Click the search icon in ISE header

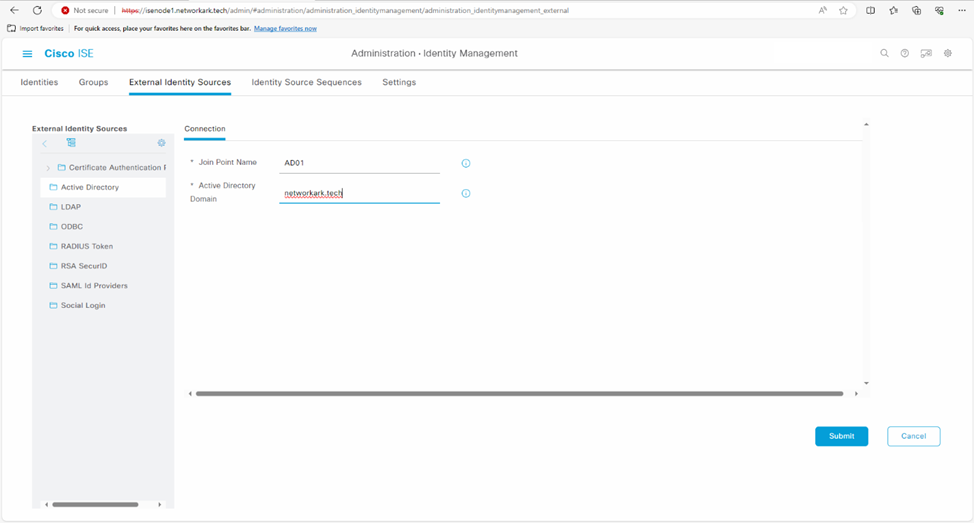coord(884,54)
